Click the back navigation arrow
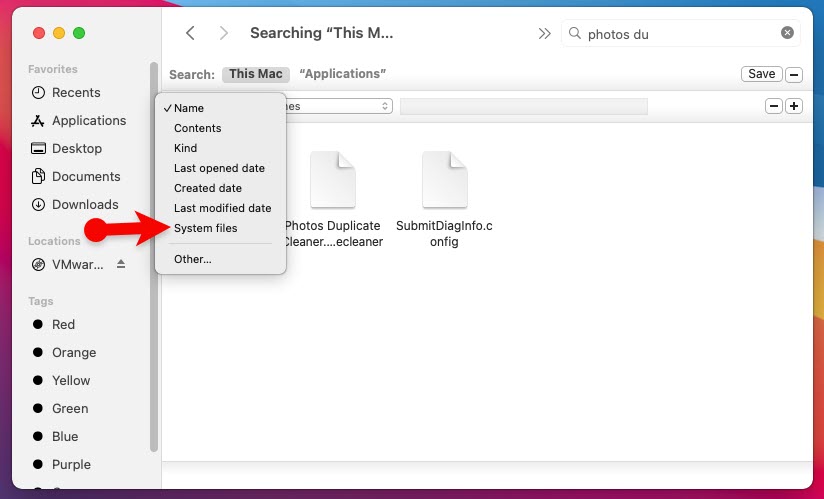 [190, 33]
